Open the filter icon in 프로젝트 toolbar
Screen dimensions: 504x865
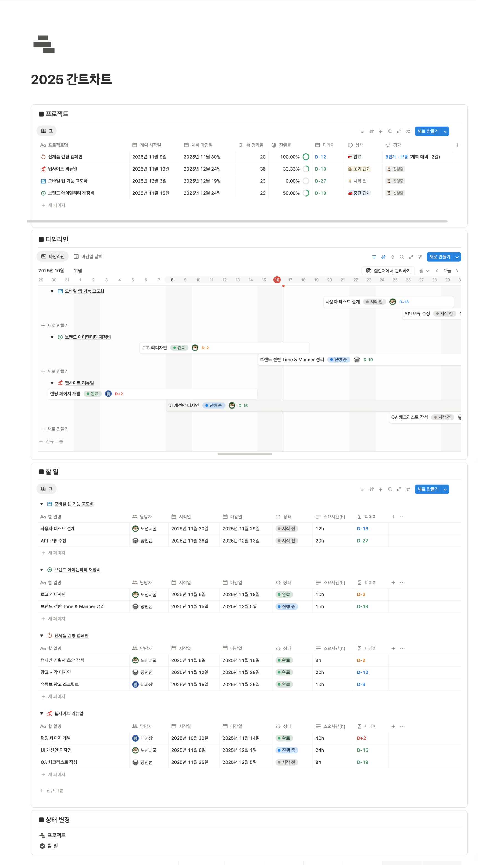(x=362, y=131)
